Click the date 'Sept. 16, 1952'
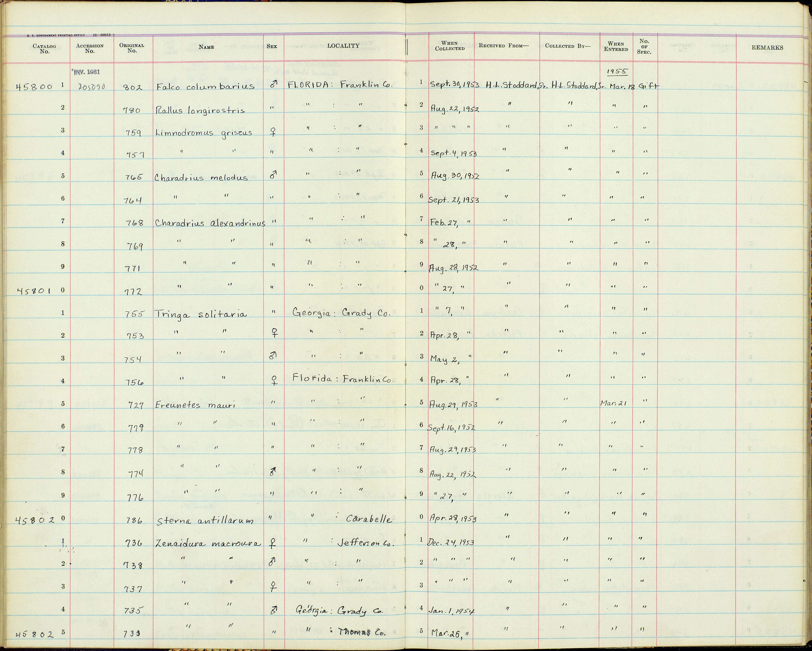Image resolution: width=812 pixels, height=651 pixels. [452, 428]
